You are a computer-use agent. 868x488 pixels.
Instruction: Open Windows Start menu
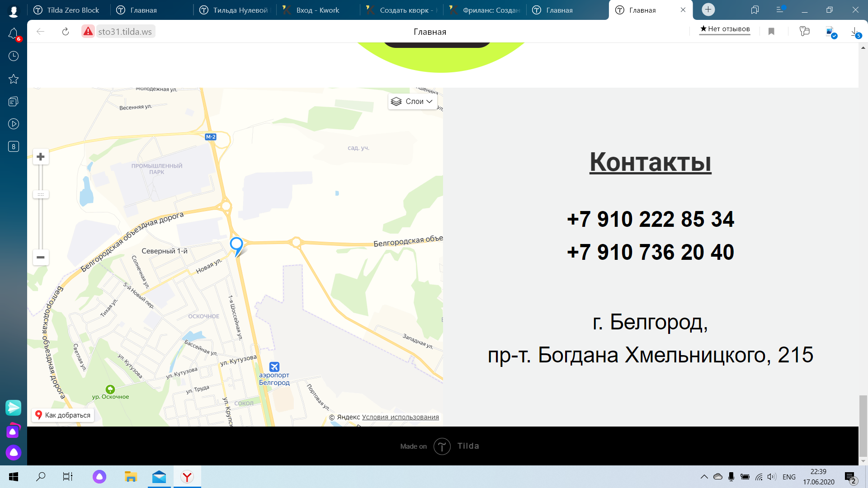(x=14, y=477)
